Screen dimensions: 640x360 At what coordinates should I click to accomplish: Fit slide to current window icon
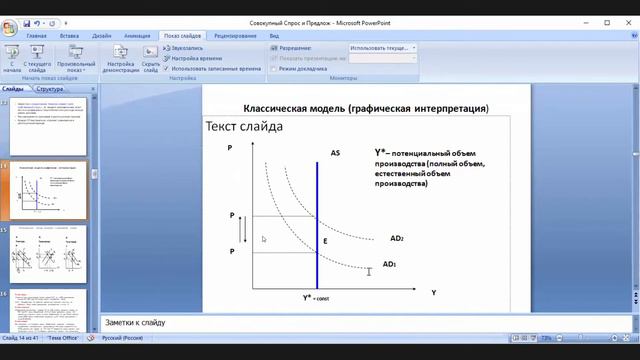627,338
